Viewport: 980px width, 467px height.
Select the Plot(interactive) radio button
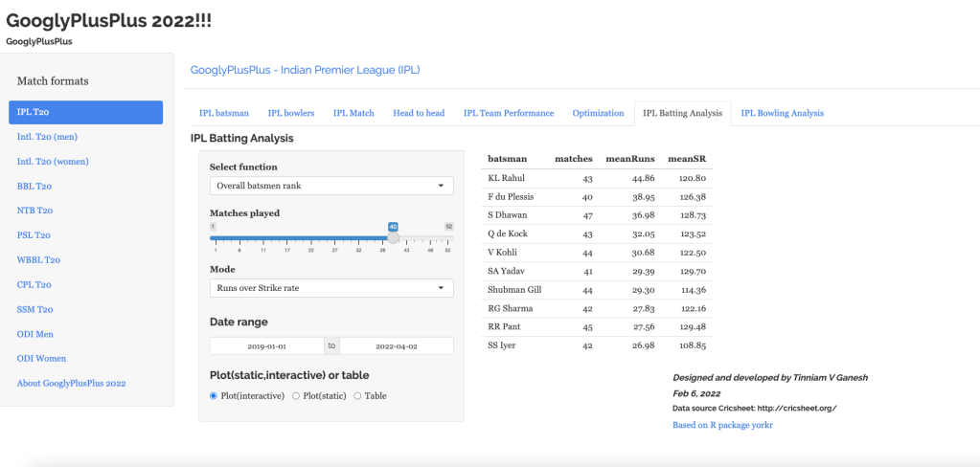[214, 395]
